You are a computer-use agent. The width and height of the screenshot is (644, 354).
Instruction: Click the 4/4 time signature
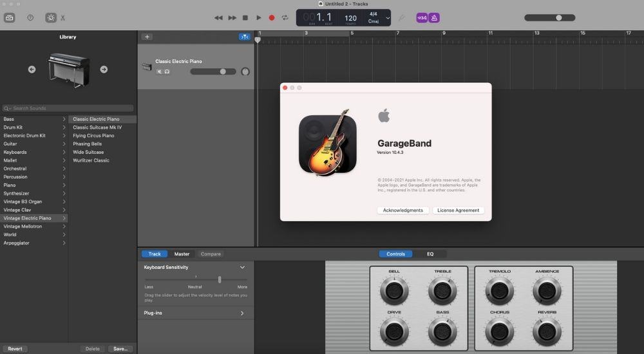[374, 14]
